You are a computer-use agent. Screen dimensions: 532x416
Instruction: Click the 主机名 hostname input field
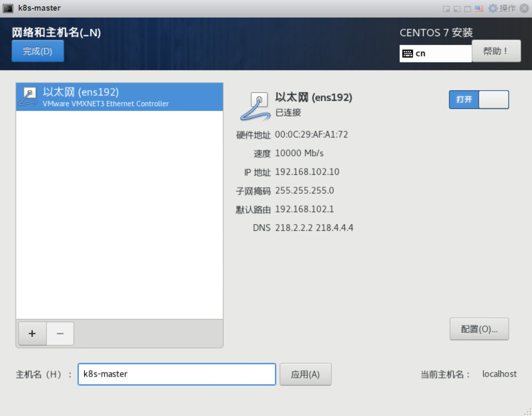177,374
